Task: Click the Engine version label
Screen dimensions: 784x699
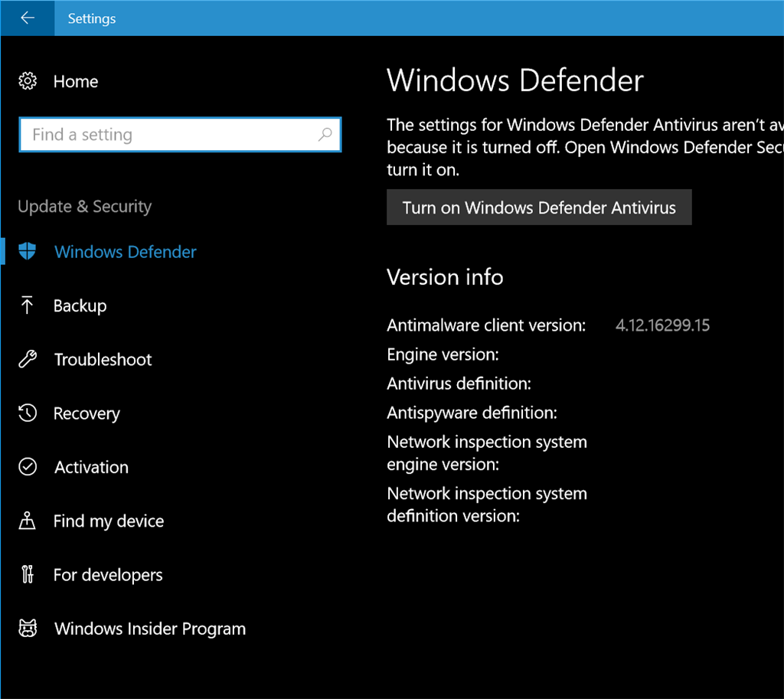Action: click(x=443, y=354)
